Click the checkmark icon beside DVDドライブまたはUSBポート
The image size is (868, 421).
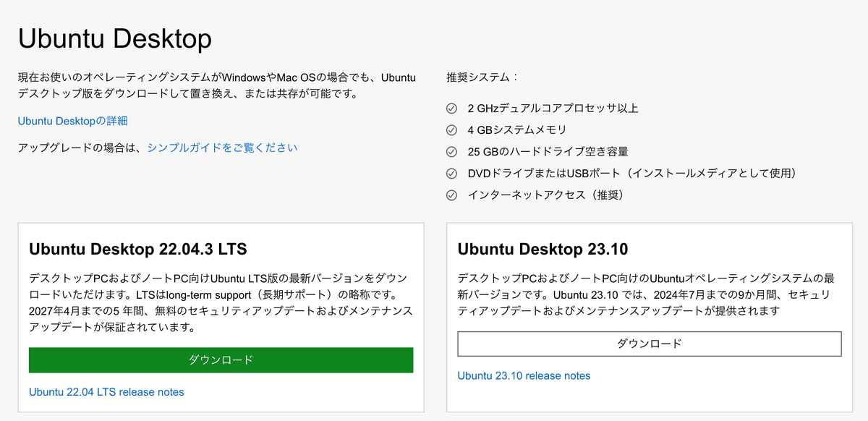(452, 174)
